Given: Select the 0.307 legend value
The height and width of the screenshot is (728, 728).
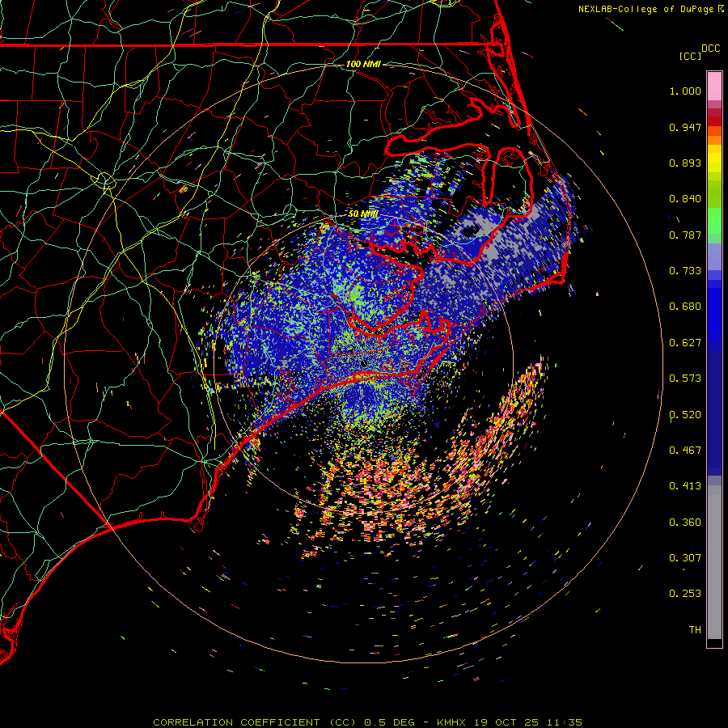Looking at the screenshot, I should click(685, 558).
